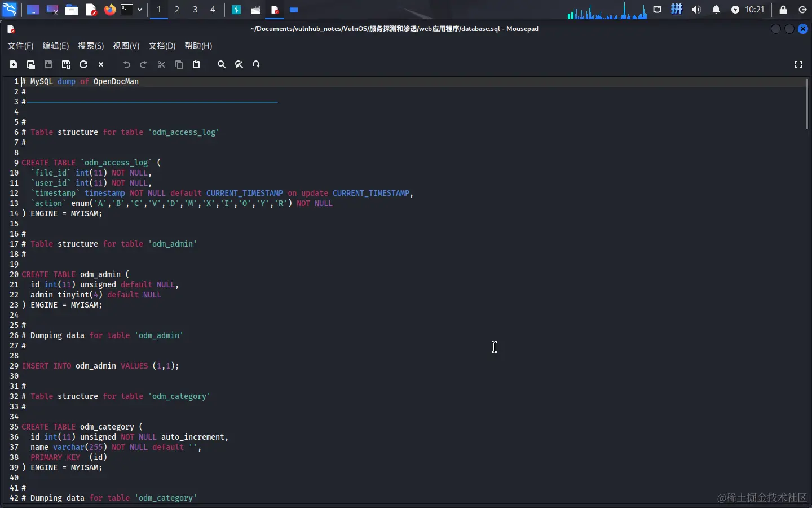Click 'CURRENT_TIMESTAMP' after default on line 12

point(245,193)
